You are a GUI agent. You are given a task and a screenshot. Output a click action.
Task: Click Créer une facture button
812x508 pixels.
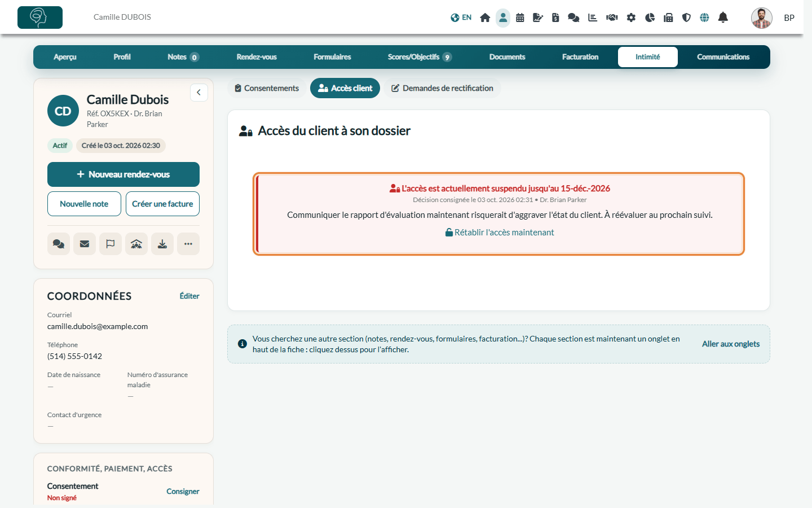pos(162,204)
